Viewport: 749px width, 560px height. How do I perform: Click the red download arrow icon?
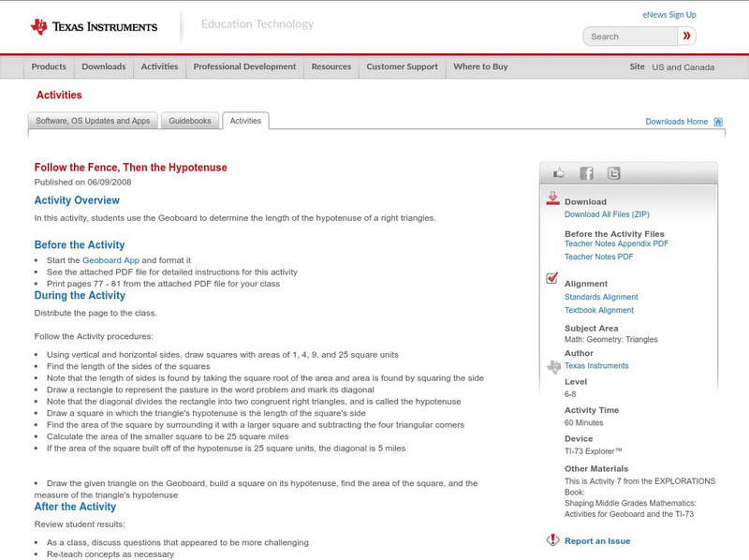pyautogui.click(x=552, y=199)
